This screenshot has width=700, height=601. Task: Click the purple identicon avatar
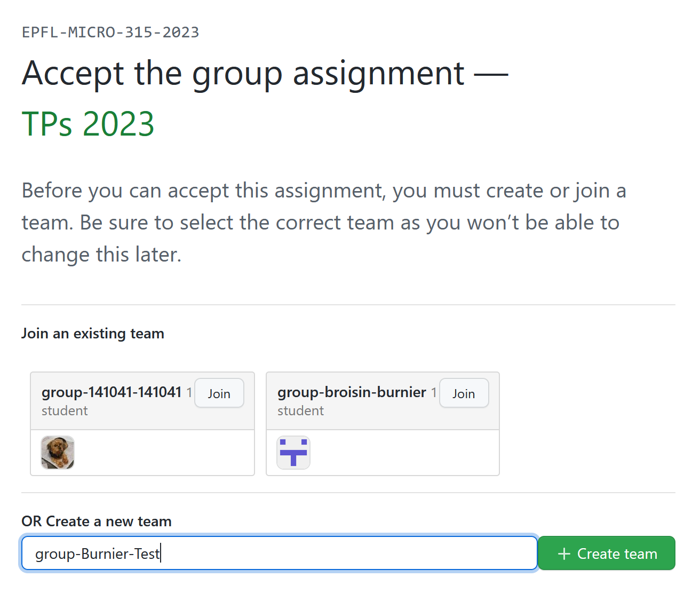click(293, 453)
